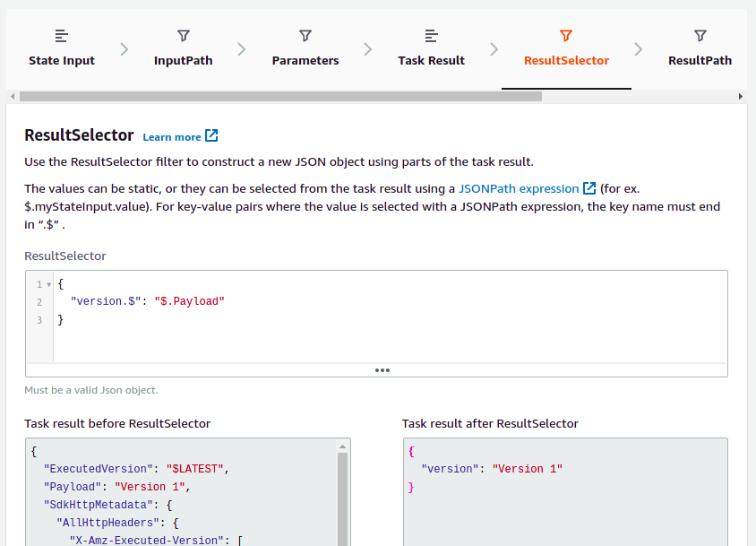The height and width of the screenshot is (546, 756).
Task: Click chevron between ResultSelector and ResultPath
Action: [638, 49]
